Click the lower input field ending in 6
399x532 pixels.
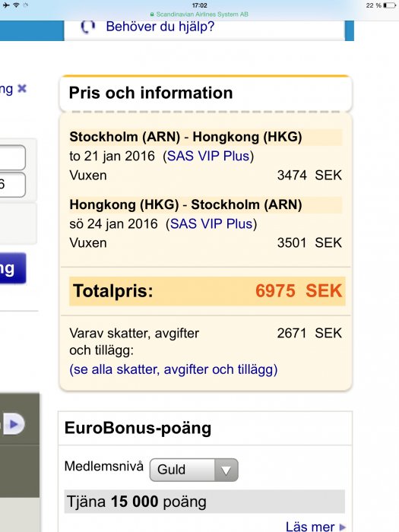(x=13, y=185)
